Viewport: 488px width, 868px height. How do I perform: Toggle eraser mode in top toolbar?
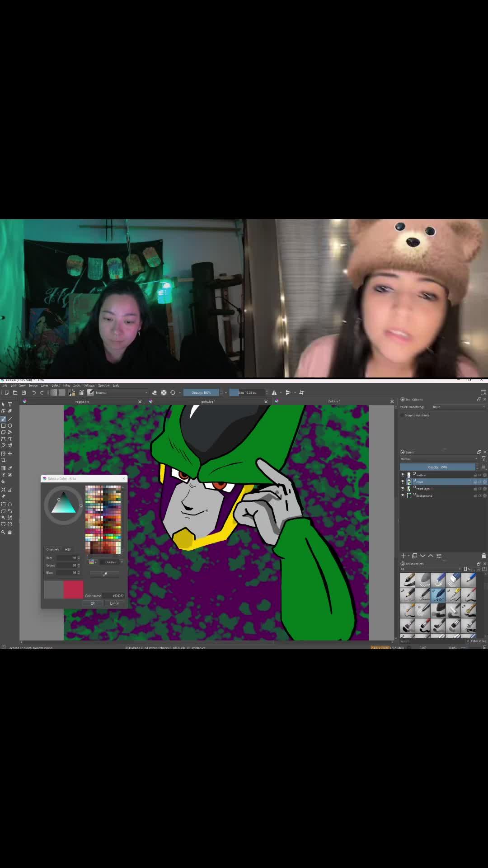pyautogui.click(x=155, y=392)
